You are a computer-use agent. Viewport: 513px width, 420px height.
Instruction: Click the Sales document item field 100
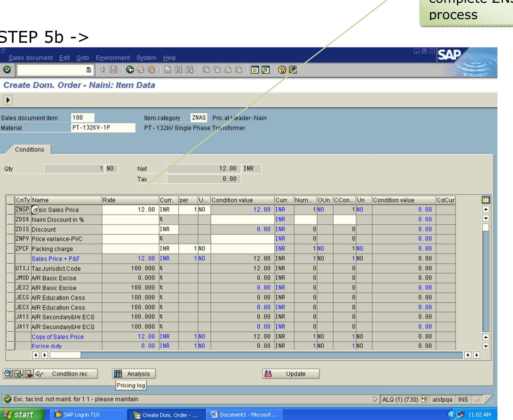point(82,118)
